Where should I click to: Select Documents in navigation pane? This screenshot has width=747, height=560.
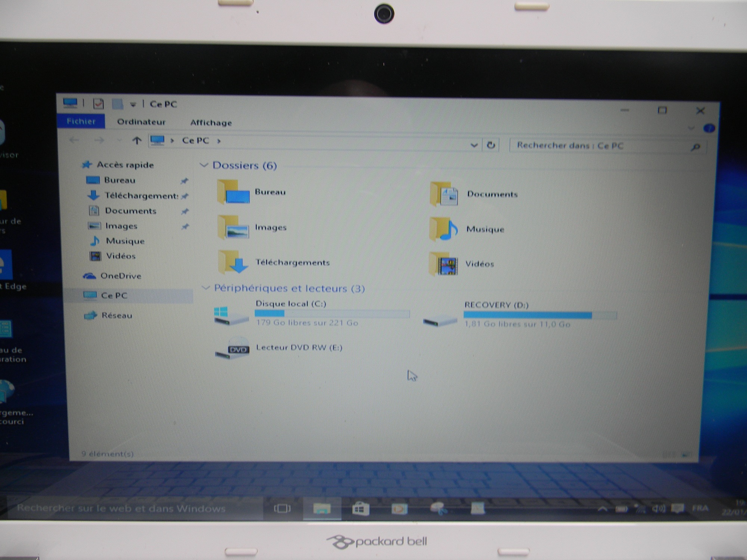pos(130,211)
